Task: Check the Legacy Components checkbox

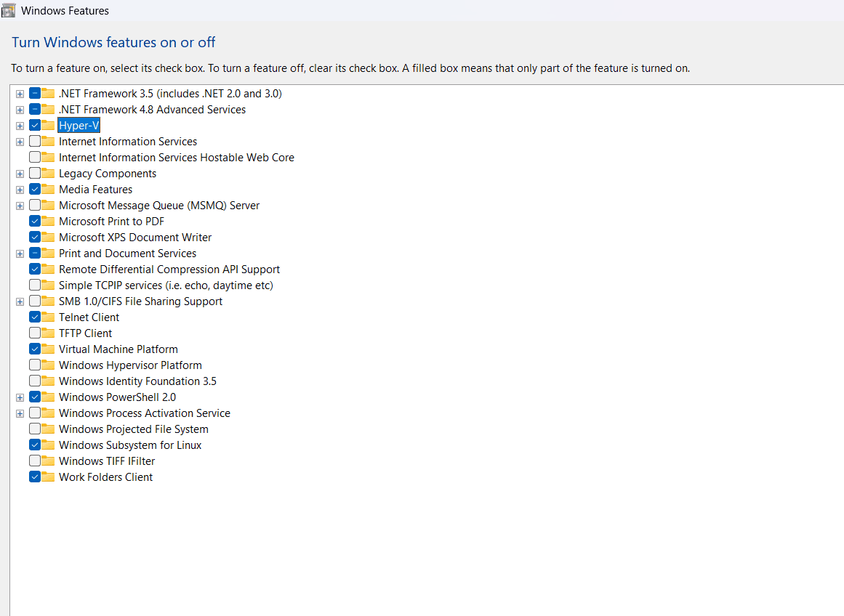Action: point(35,173)
